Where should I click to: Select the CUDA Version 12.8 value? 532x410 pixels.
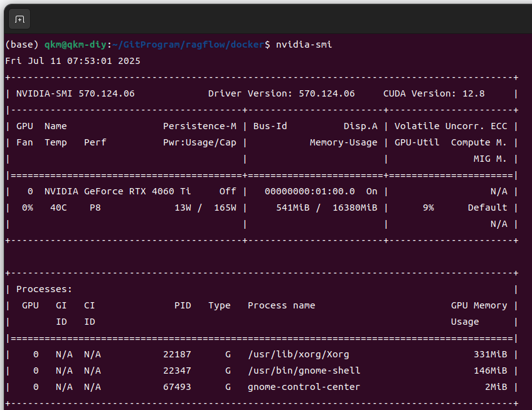pyautogui.click(x=473, y=93)
